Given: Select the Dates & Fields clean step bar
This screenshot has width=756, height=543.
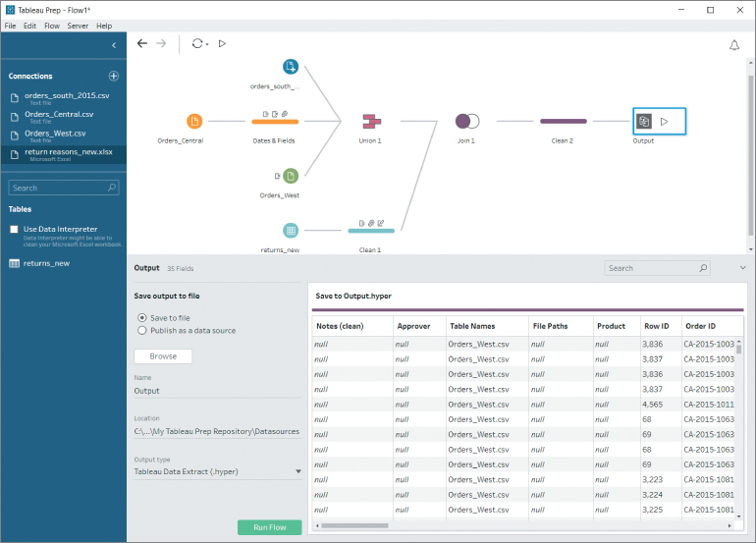Looking at the screenshot, I should [x=275, y=122].
